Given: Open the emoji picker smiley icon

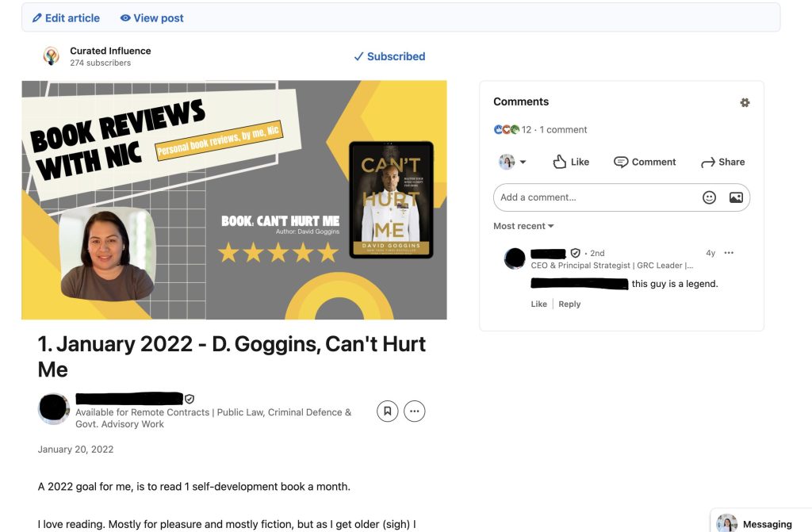Looking at the screenshot, I should coord(709,197).
